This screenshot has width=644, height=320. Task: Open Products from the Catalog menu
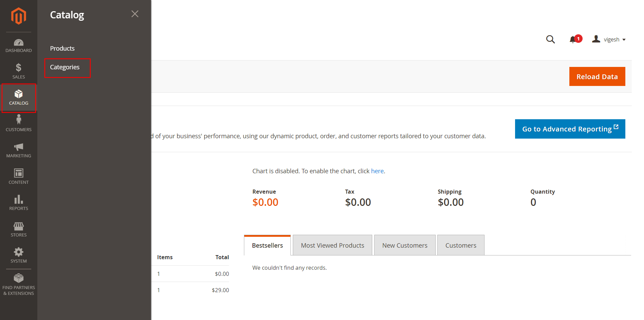click(x=62, y=48)
